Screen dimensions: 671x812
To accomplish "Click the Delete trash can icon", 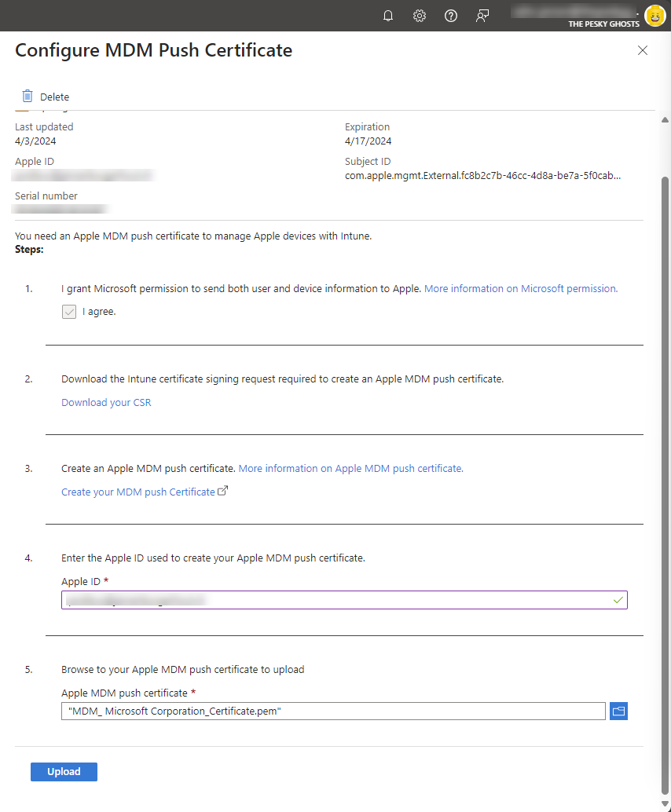I will [x=27, y=97].
